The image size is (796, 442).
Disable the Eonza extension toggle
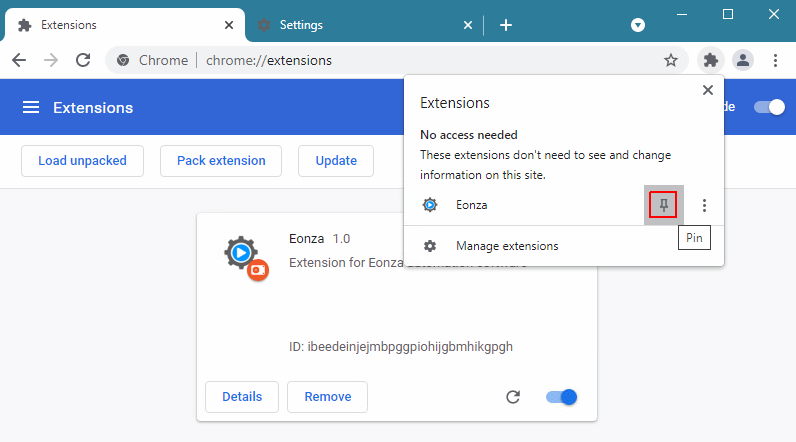pyautogui.click(x=561, y=397)
